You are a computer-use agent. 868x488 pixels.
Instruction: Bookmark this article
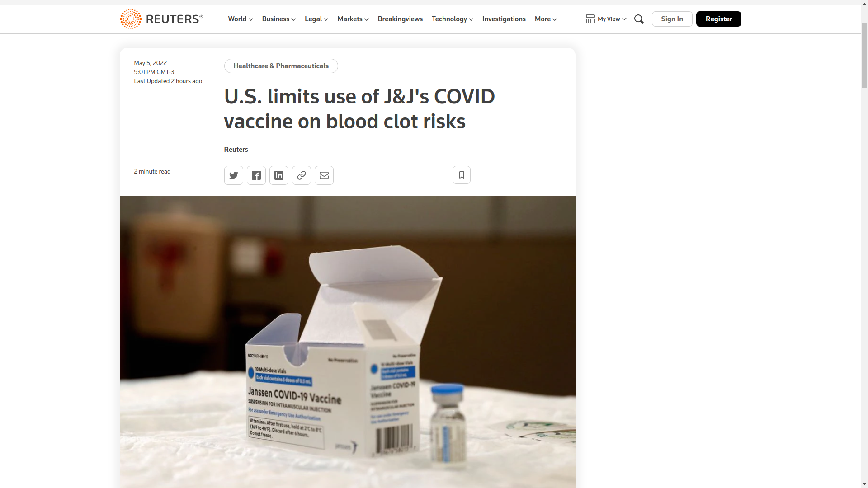(461, 175)
